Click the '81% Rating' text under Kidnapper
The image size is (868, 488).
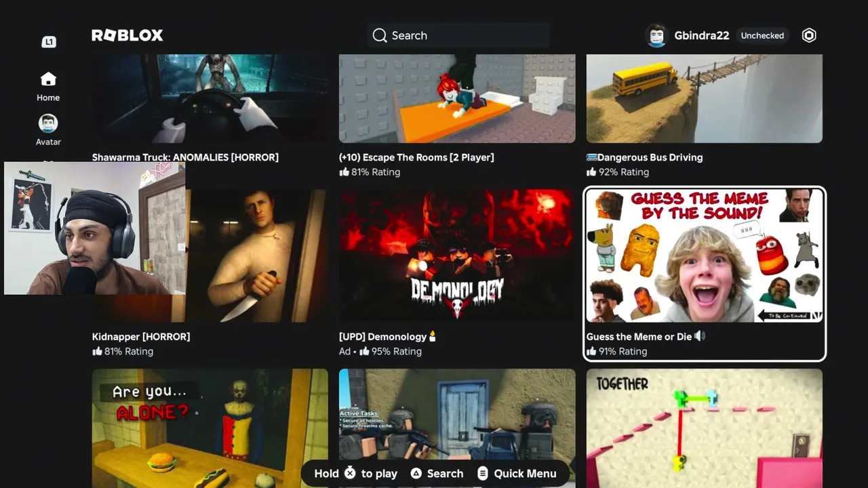point(129,351)
